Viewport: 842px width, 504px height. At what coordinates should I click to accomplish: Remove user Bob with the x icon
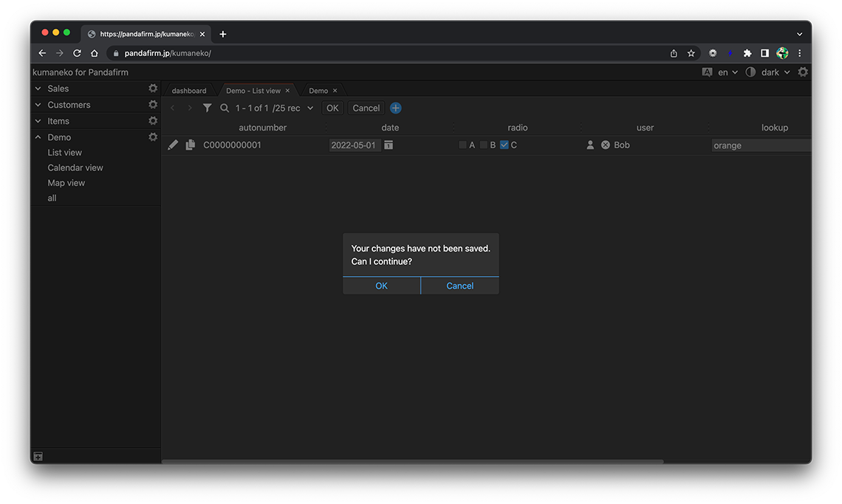click(606, 145)
